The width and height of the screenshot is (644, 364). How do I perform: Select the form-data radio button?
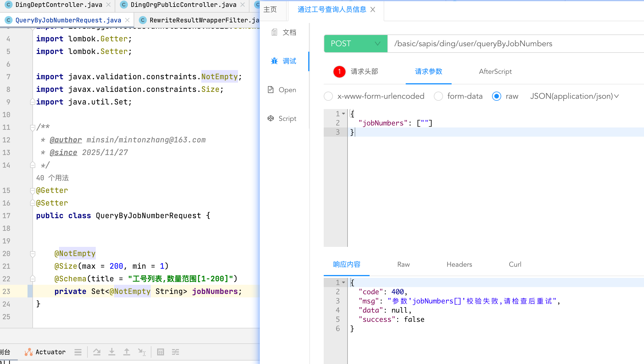[x=438, y=96]
